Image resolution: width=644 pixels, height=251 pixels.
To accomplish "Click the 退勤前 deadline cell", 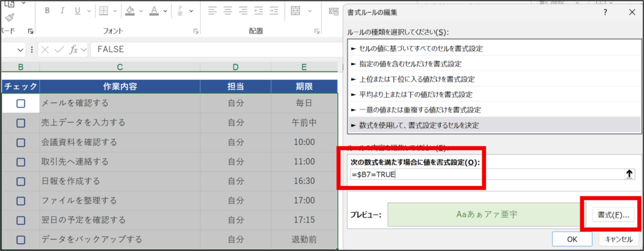I will (x=305, y=239).
